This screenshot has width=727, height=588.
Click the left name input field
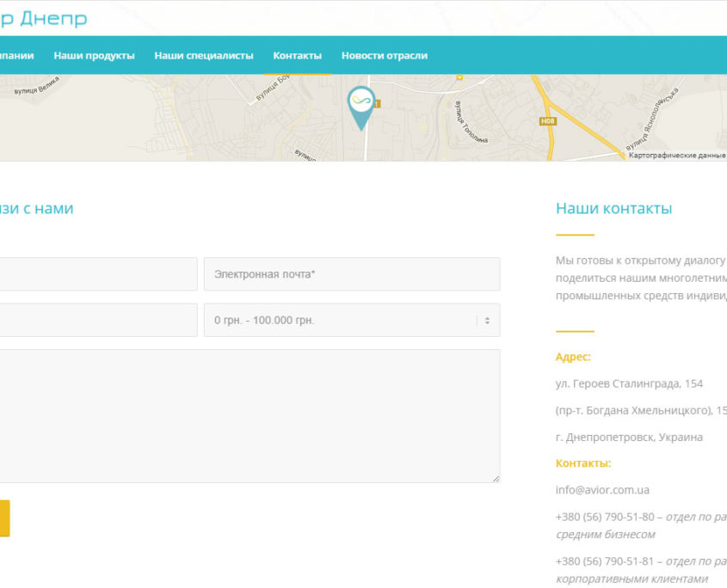point(98,274)
